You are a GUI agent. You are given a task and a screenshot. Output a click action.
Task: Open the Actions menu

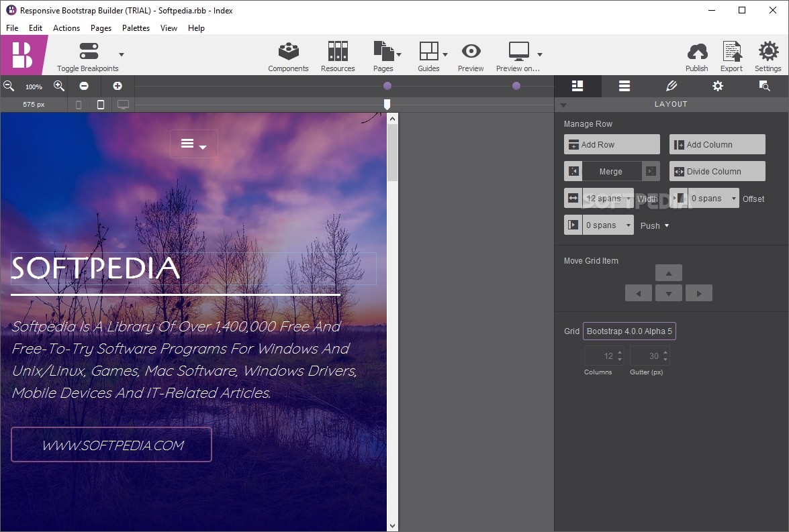coord(66,28)
